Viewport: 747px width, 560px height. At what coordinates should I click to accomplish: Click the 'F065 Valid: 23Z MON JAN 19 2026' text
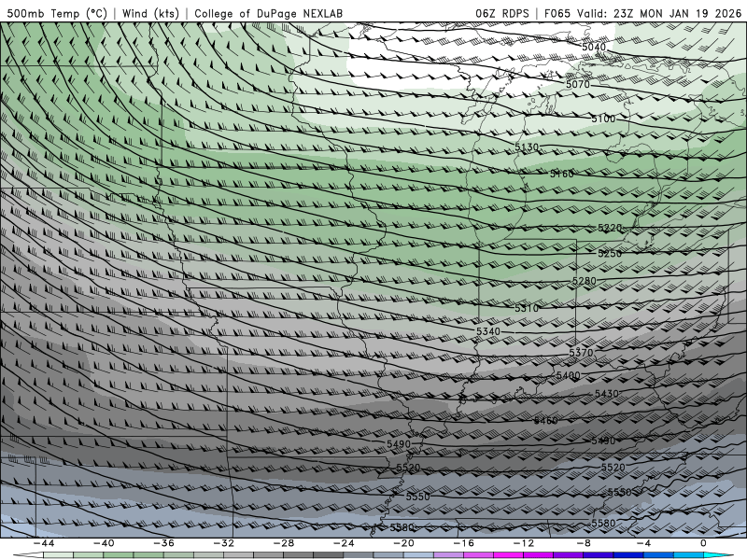coord(642,13)
